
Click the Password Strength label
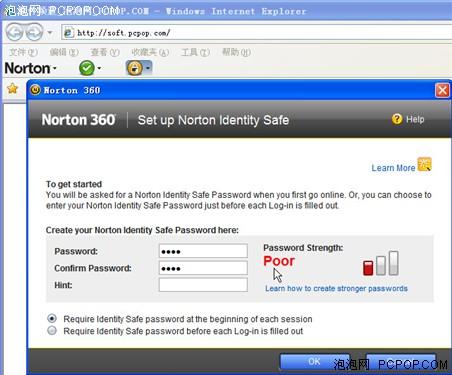click(303, 248)
